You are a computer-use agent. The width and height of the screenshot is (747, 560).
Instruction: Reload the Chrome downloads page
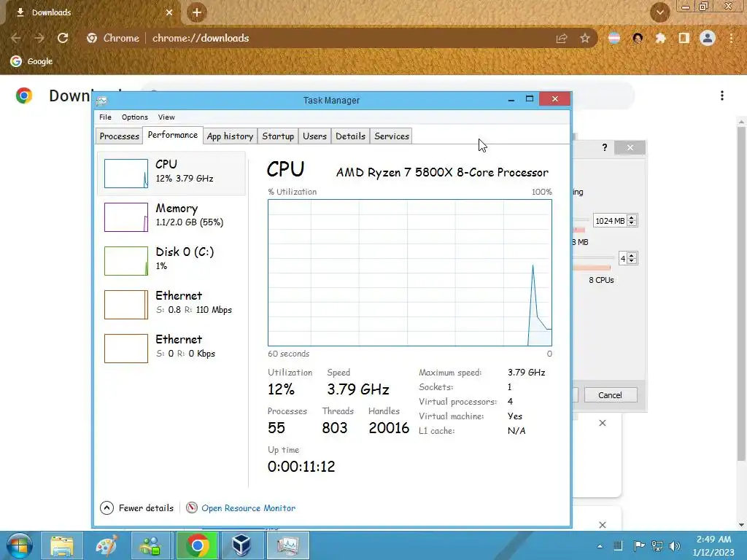click(x=63, y=38)
